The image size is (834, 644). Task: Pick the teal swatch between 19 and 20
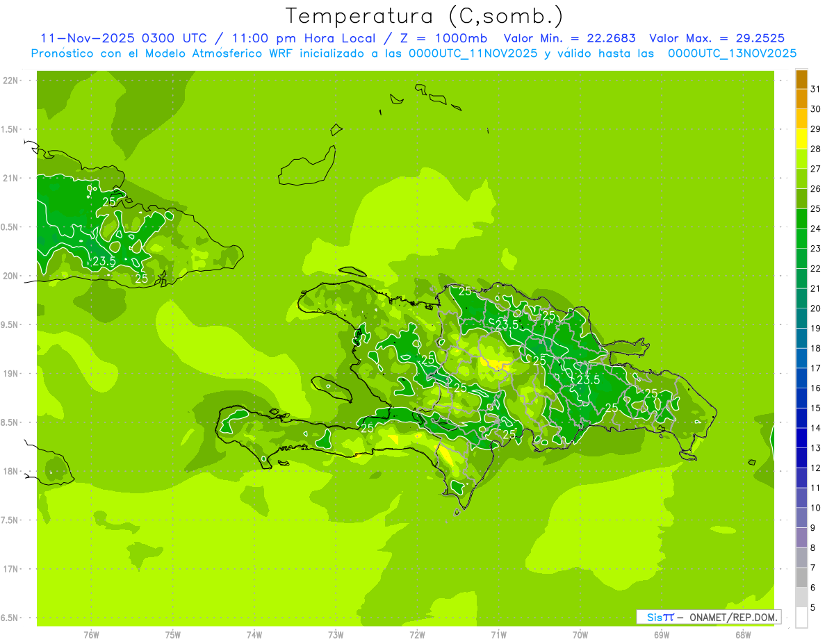[x=801, y=318]
